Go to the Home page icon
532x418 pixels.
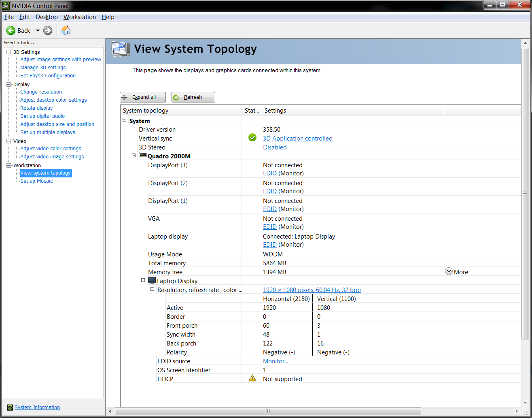(66, 30)
